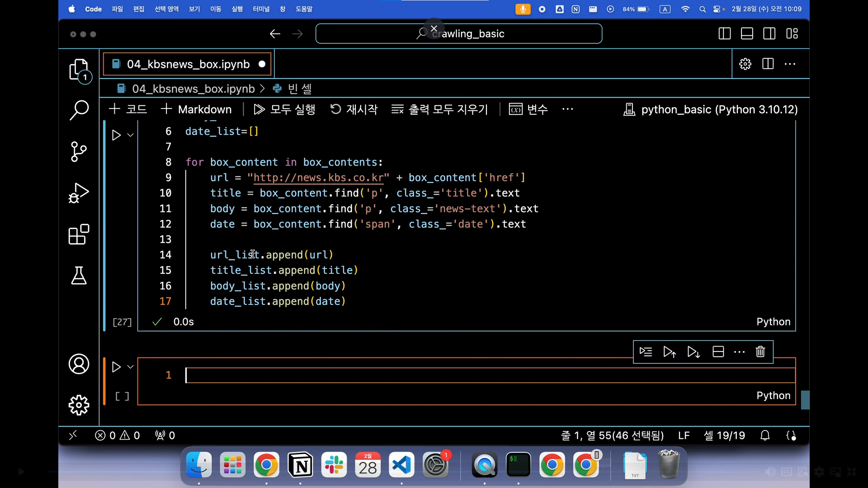
Task: Open the Testing flask view
Action: tap(79, 276)
